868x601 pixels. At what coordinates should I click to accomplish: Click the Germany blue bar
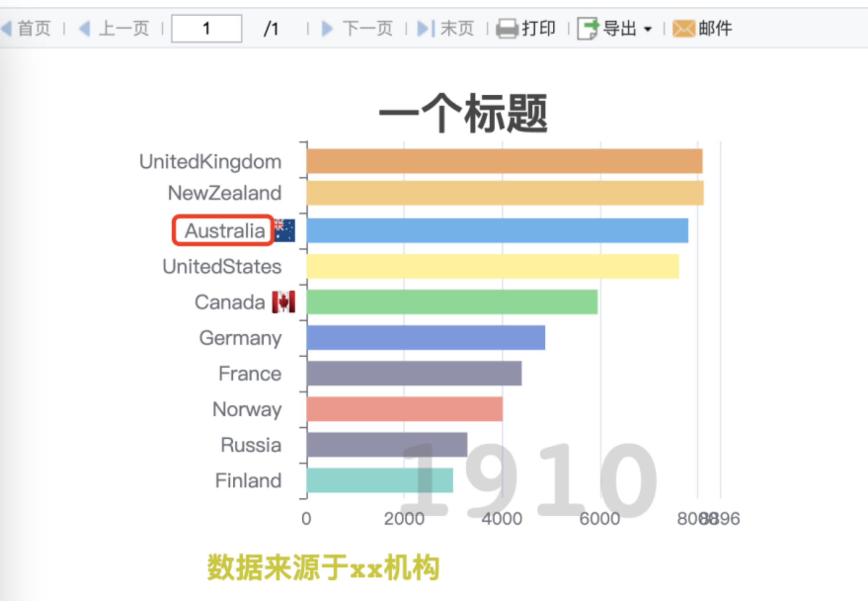(425, 338)
